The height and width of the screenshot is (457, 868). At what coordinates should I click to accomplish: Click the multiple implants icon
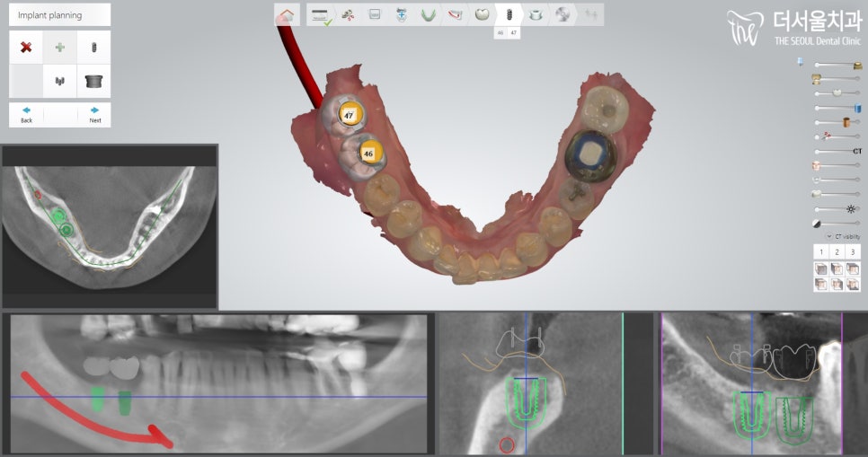(60, 81)
